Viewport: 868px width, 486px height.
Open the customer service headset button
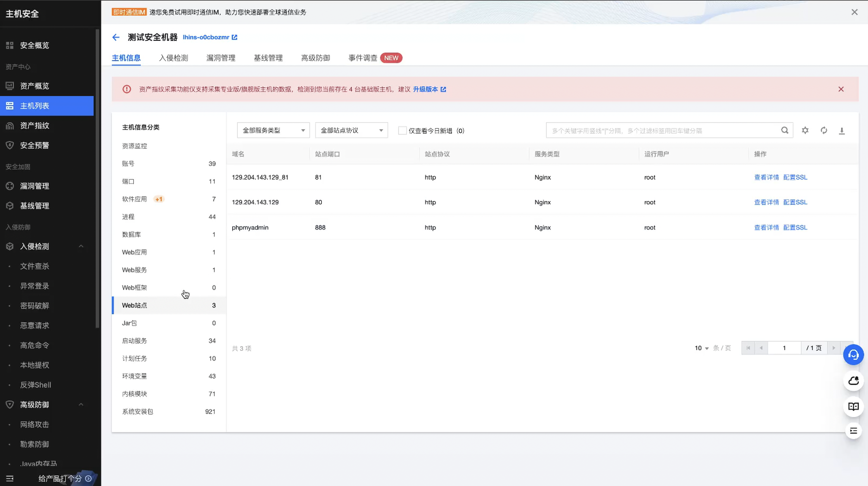pos(853,355)
